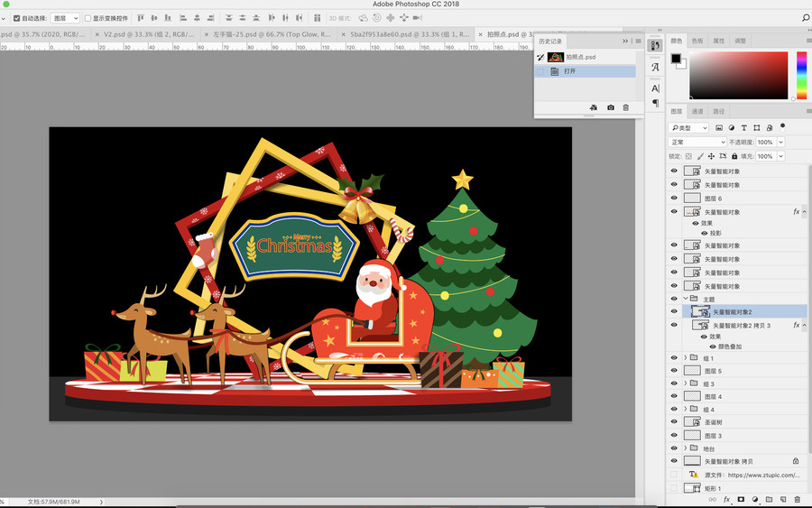Click auto-align layers icon
Screen dimensions: 812x508
[317, 18]
